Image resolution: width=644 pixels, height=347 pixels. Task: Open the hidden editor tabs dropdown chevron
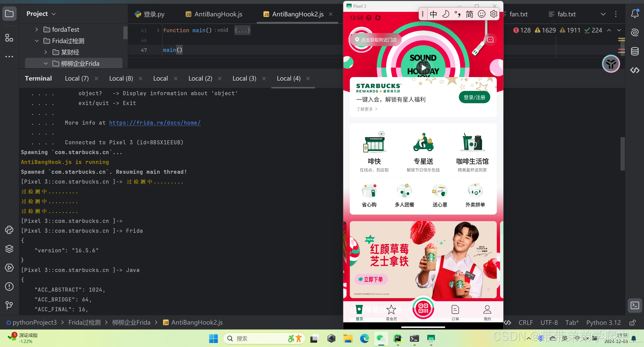[603, 14]
